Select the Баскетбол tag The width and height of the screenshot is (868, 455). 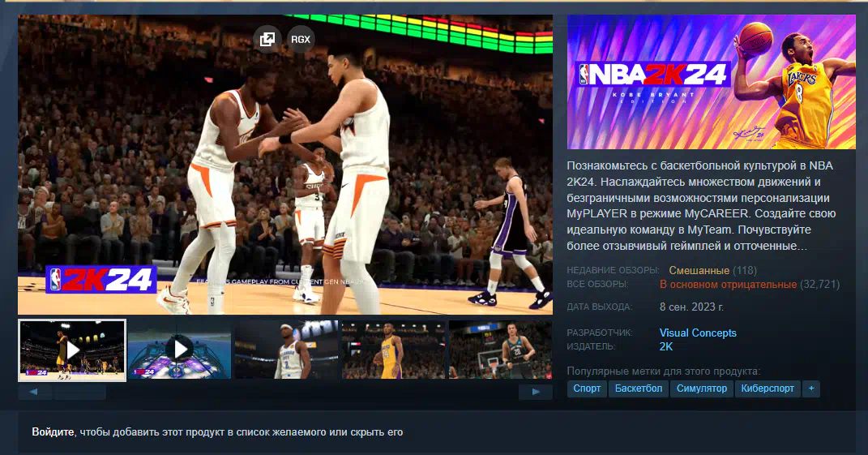point(639,388)
